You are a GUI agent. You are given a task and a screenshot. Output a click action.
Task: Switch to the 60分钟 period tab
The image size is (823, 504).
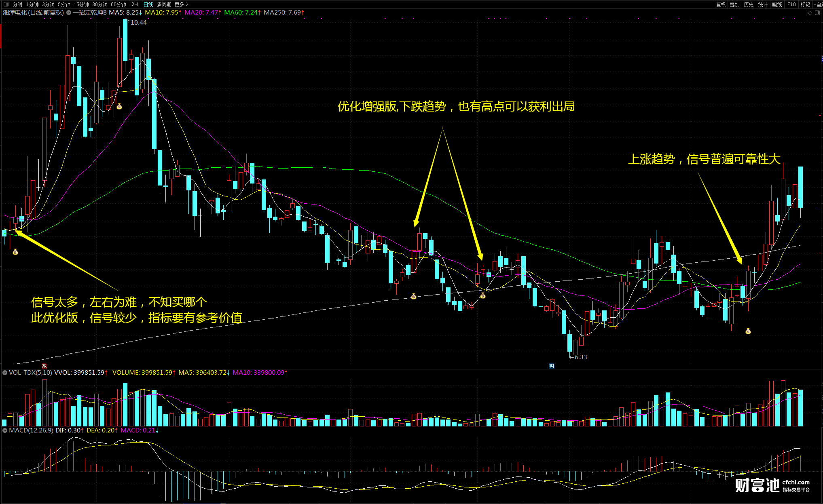(x=118, y=4)
